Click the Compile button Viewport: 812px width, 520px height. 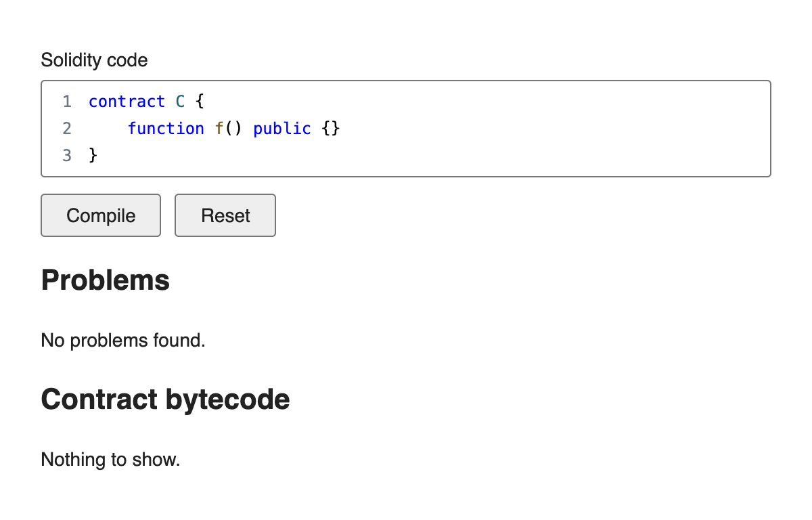click(101, 215)
